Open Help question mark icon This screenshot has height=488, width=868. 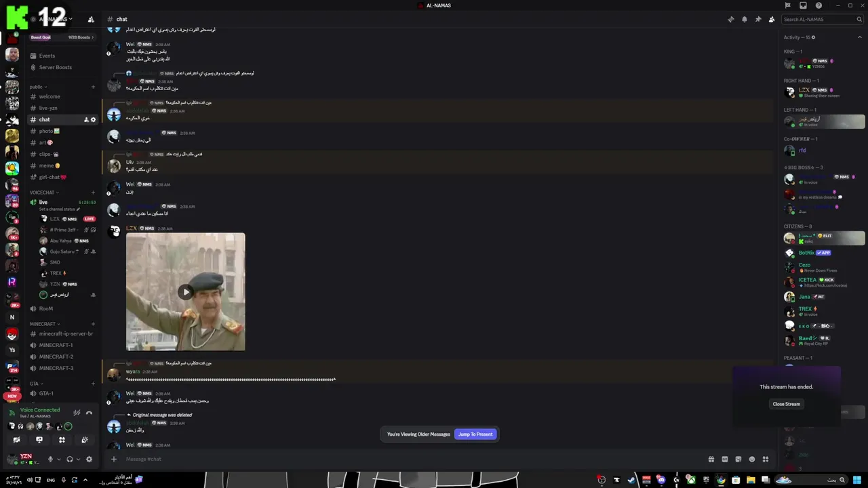tap(818, 5)
